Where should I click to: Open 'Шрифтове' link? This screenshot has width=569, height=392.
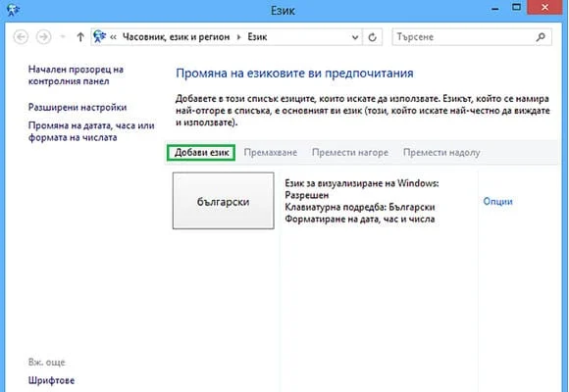(x=52, y=380)
